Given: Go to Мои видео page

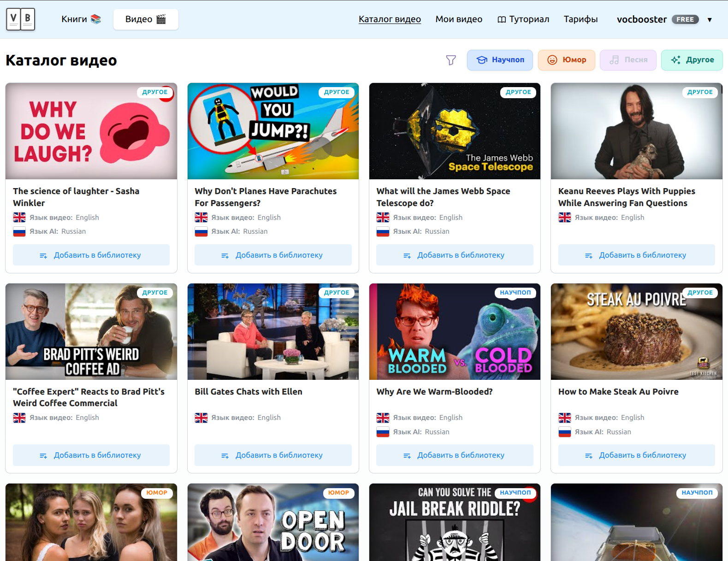Looking at the screenshot, I should pyautogui.click(x=459, y=19).
